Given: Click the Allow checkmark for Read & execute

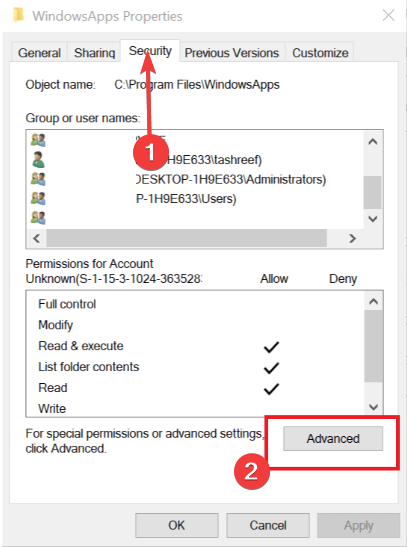Looking at the screenshot, I should click(x=271, y=347).
